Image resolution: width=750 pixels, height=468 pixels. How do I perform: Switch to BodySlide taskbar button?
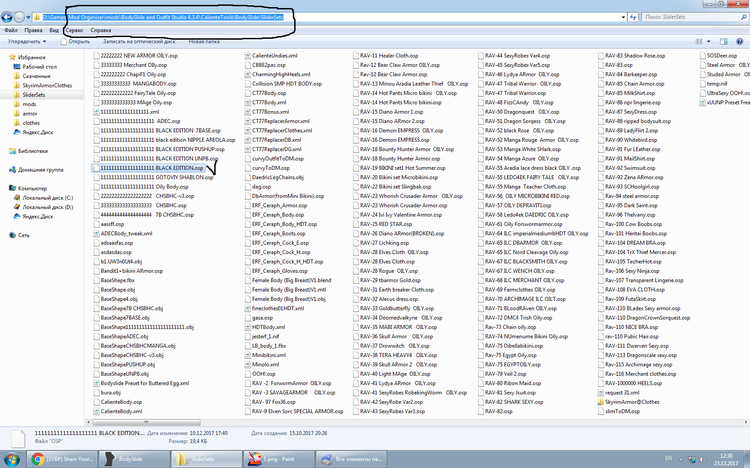[134, 459]
